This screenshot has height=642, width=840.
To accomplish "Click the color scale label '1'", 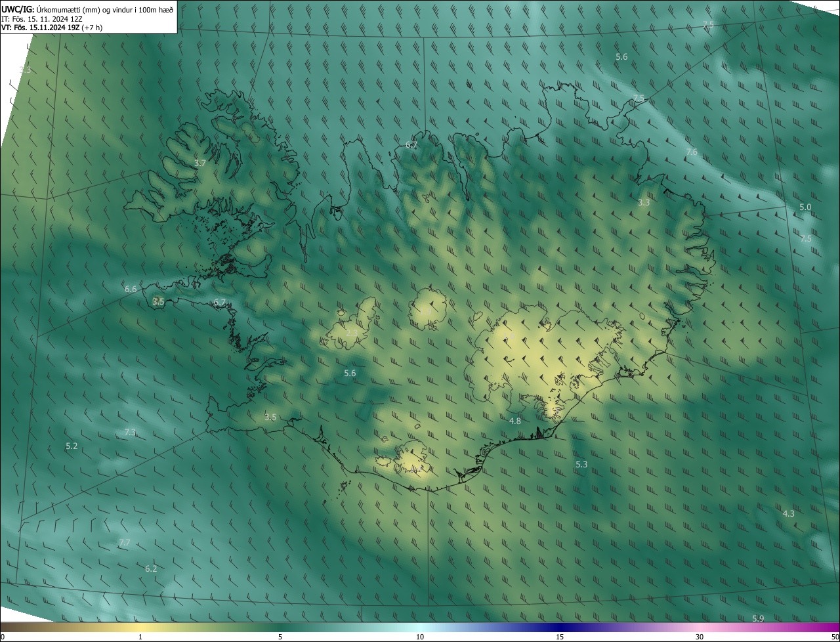I will 140,637.
